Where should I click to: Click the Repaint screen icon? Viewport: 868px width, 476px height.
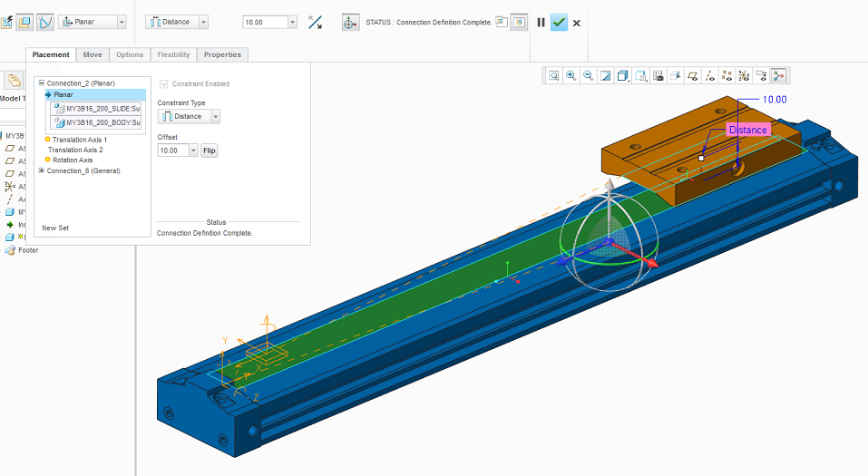(x=606, y=76)
